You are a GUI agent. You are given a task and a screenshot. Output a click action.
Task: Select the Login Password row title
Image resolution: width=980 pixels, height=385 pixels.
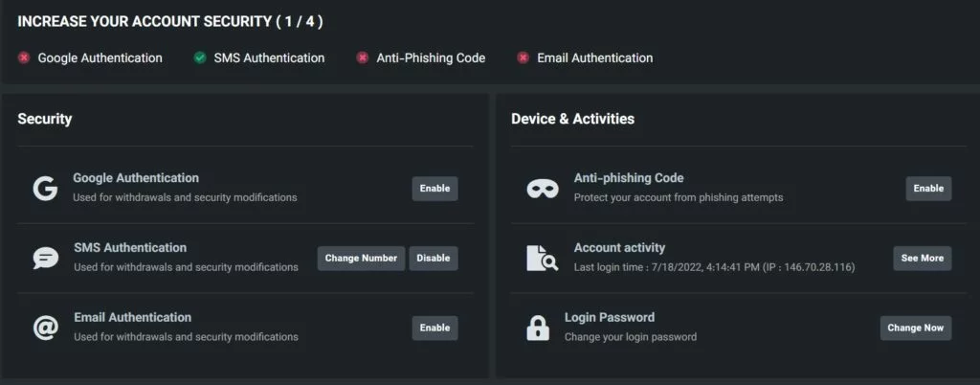(x=609, y=318)
